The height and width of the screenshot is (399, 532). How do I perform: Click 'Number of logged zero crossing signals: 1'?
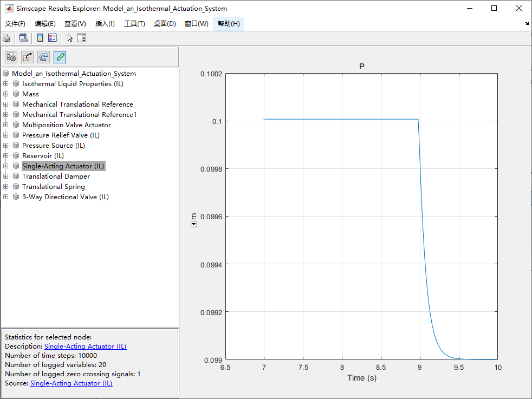coord(73,374)
